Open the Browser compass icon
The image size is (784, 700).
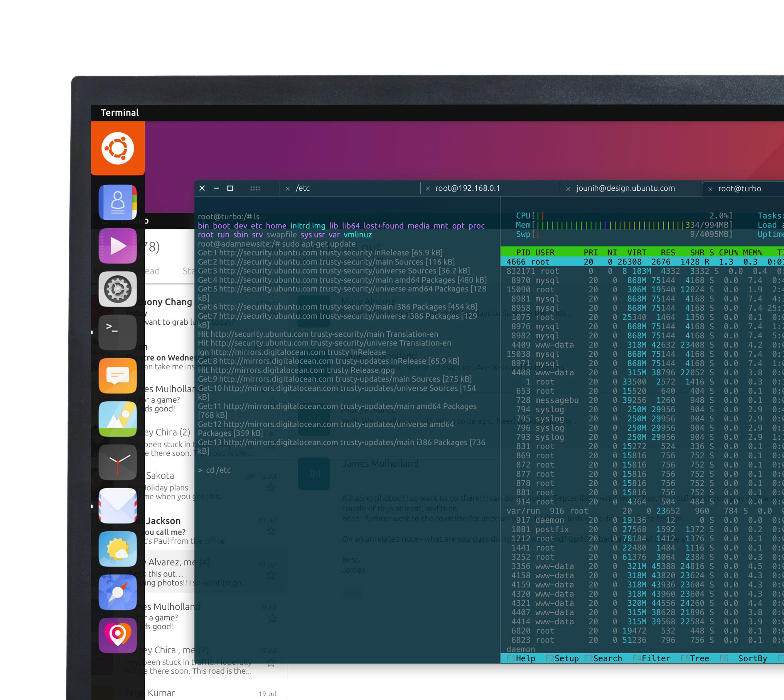pyautogui.click(x=117, y=593)
